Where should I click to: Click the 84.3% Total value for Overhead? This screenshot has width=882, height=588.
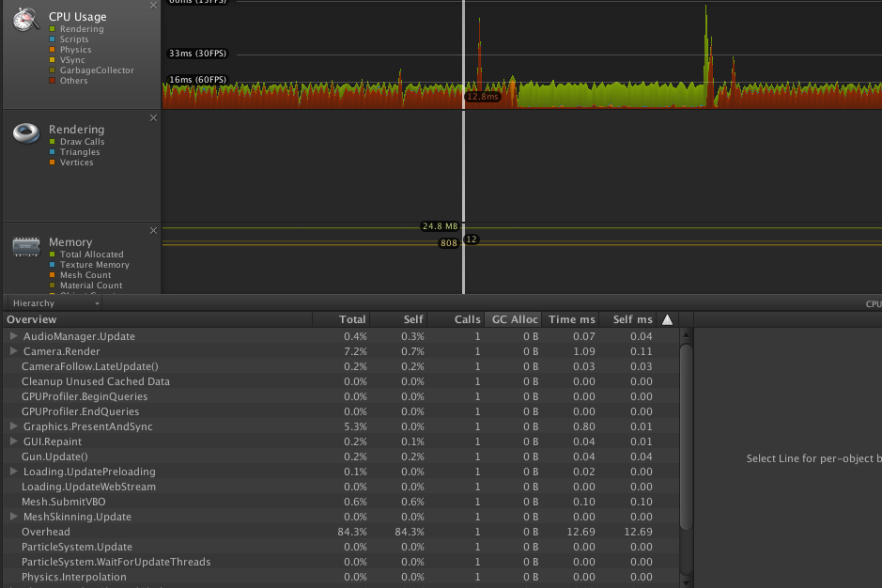coord(352,532)
